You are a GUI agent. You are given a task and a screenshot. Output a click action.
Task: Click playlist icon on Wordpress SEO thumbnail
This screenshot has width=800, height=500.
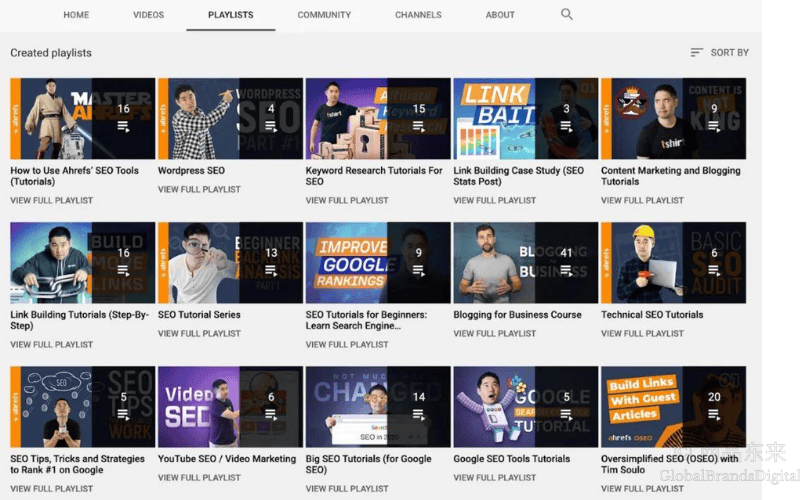click(271, 126)
